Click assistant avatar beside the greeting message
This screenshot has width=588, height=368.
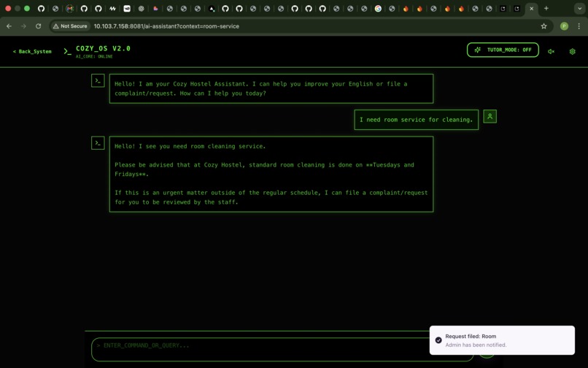point(98,80)
